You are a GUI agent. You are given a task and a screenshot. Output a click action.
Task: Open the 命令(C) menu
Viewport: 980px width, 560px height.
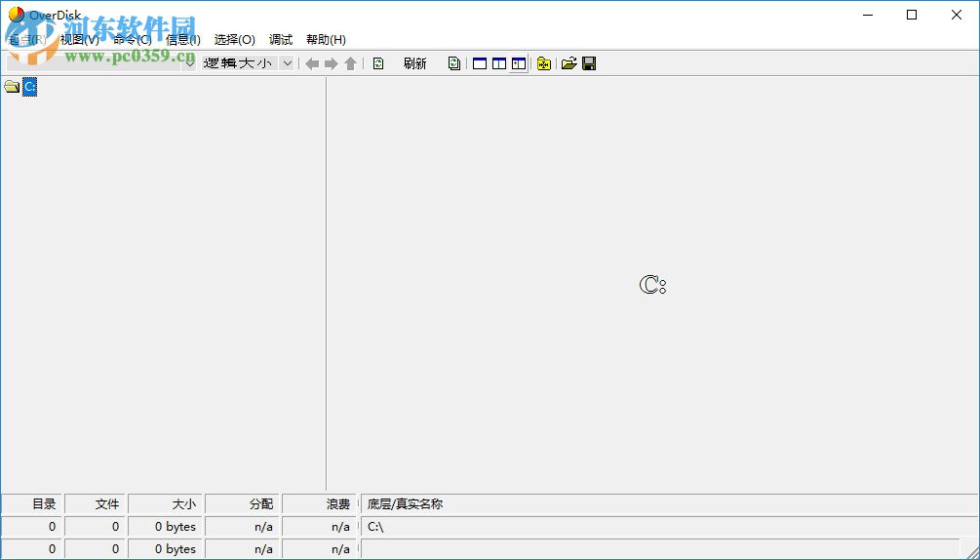(134, 39)
